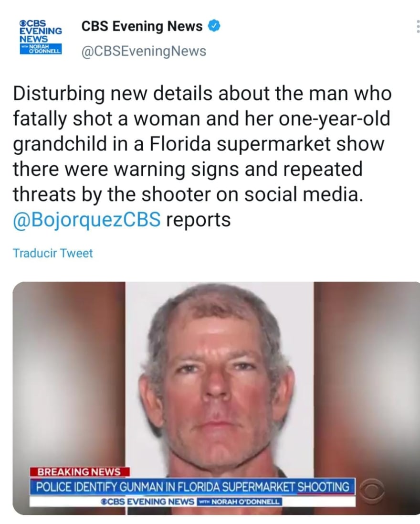The width and height of the screenshot is (420, 524).
Task: Click the blue verified checkmark badge
Action: click(x=214, y=26)
